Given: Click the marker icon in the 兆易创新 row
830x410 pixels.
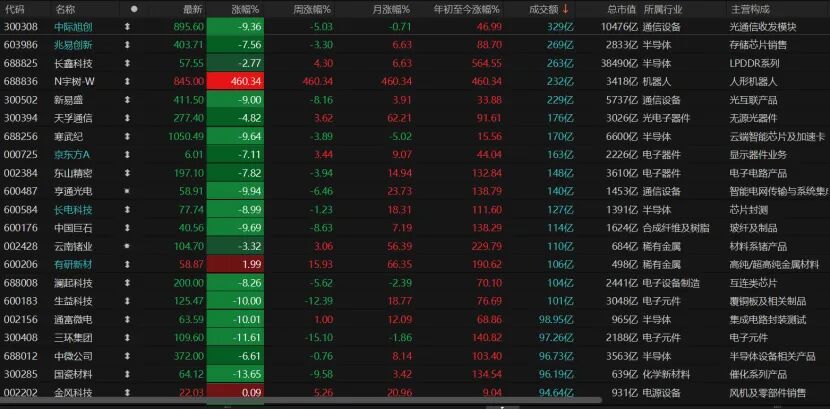Looking at the screenshot, I should (x=127, y=45).
